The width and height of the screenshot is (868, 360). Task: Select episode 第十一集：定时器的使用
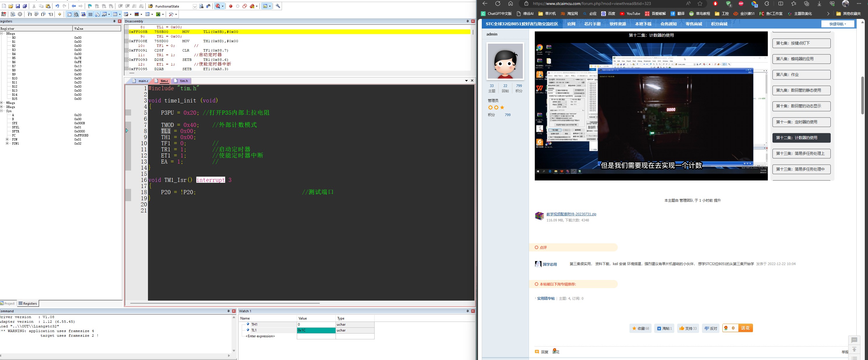[x=801, y=122]
